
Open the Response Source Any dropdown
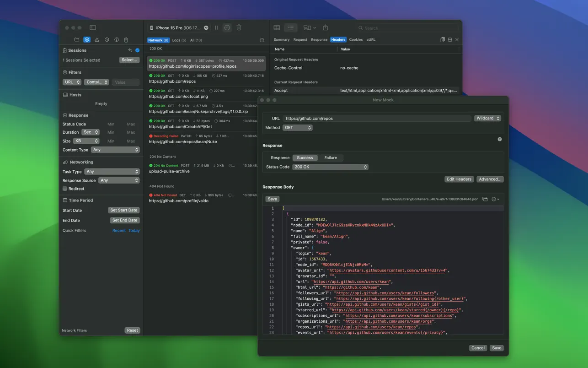tap(119, 180)
